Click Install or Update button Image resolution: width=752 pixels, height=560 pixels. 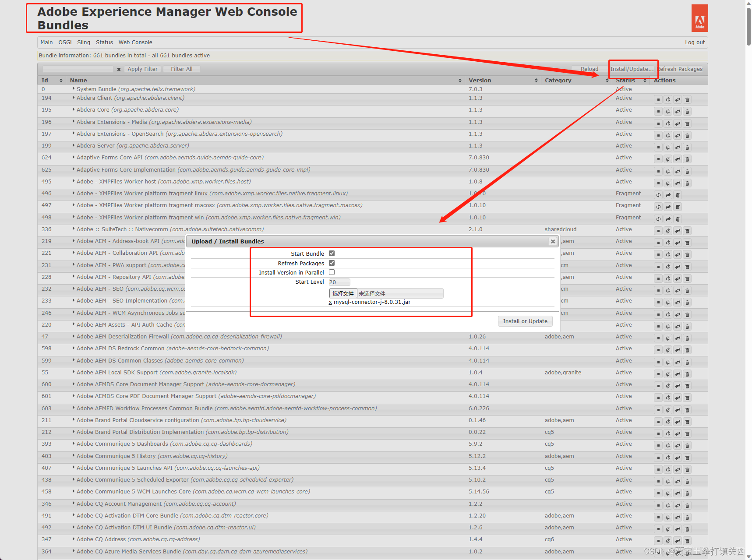click(525, 321)
